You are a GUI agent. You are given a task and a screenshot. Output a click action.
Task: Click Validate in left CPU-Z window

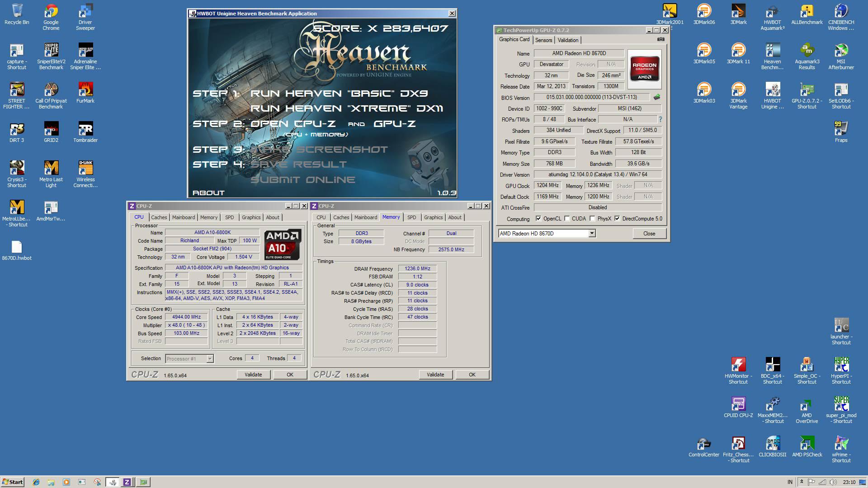(x=253, y=375)
